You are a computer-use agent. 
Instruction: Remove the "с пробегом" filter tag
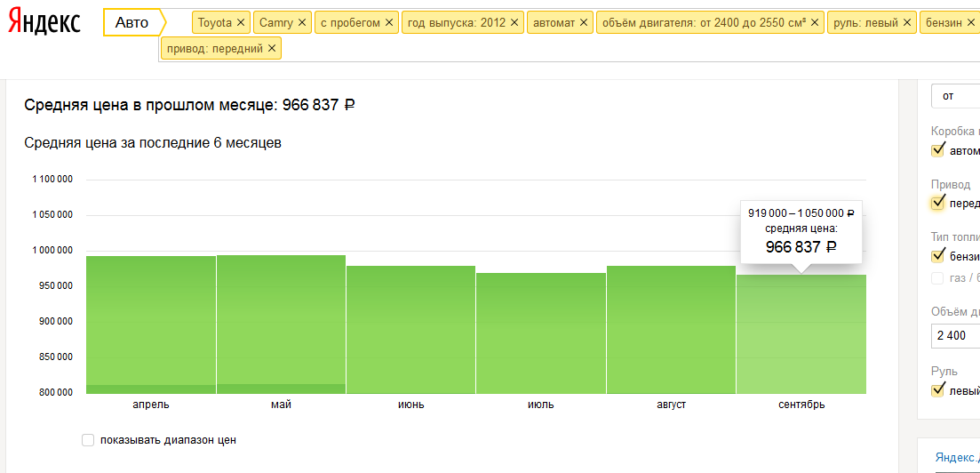click(389, 22)
